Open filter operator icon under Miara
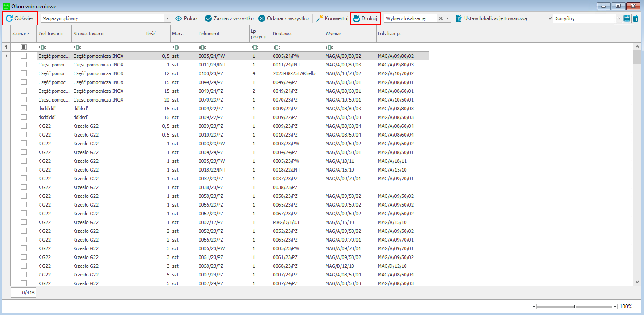The image size is (644, 315). tap(176, 47)
